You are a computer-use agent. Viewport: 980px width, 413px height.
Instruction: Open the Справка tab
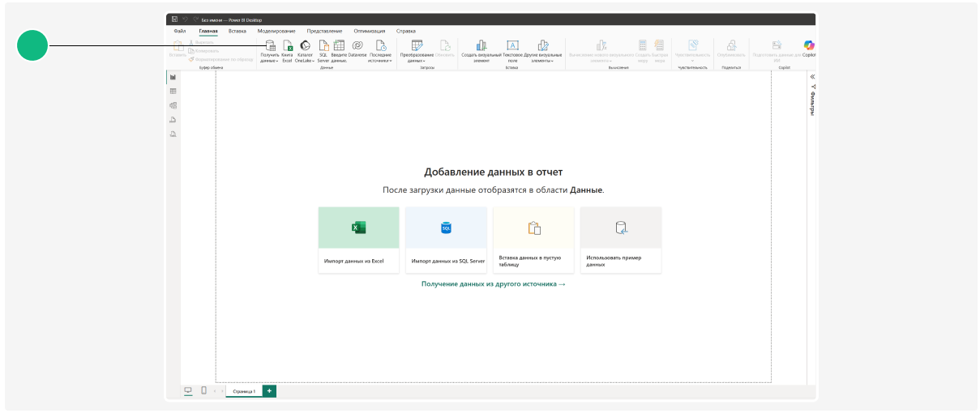405,31
